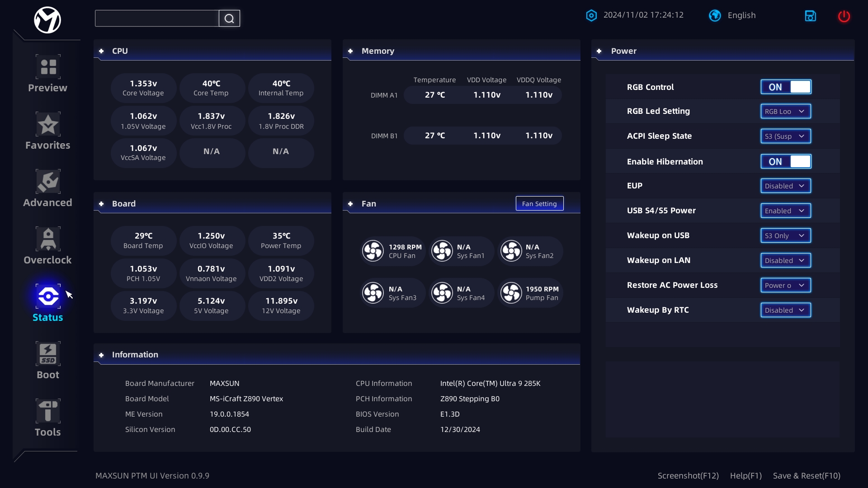Open the Boot SSD icon
Screen dimensions: 868x488
48,354
